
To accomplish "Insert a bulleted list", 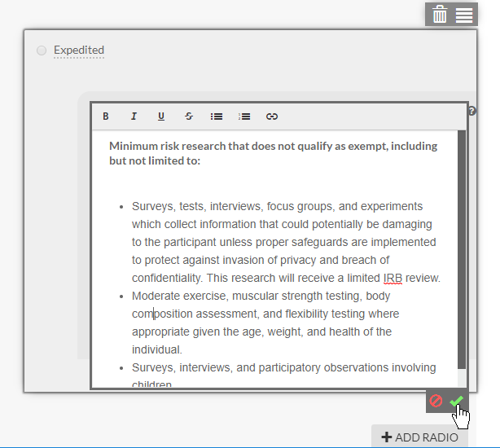I will click(x=217, y=116).
